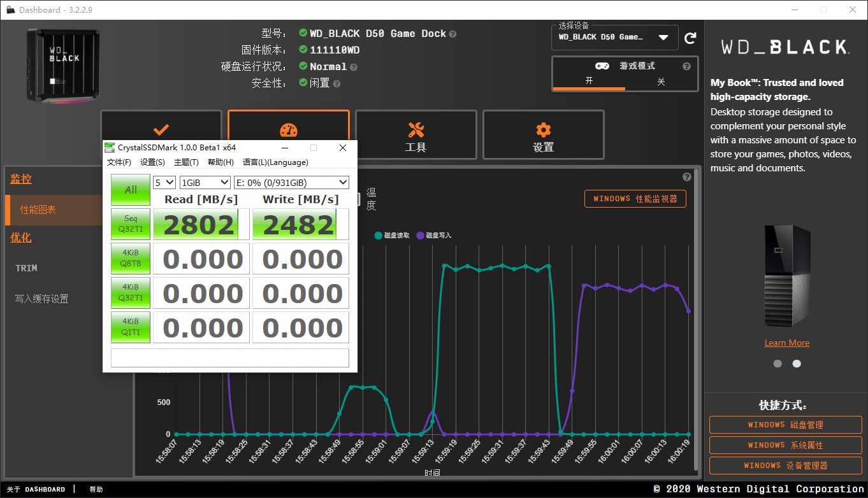868x498 pixels.
Task: Open WINDOWS 系统属性 shortcut
Action: point(786,445)
